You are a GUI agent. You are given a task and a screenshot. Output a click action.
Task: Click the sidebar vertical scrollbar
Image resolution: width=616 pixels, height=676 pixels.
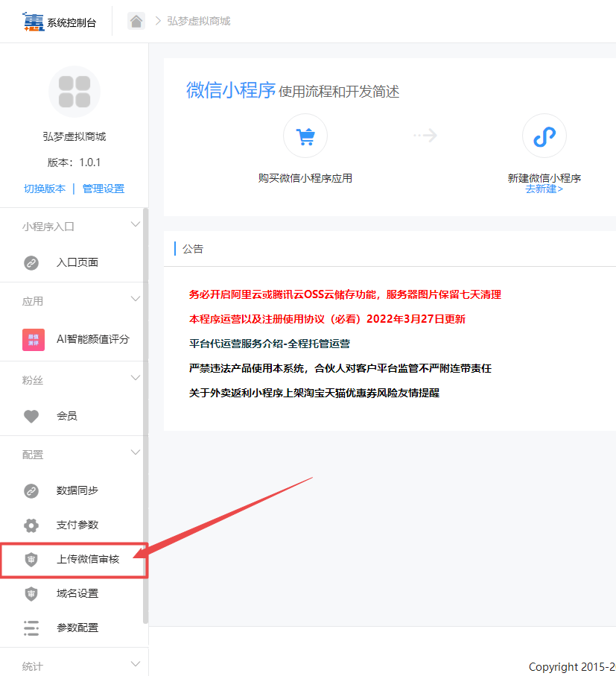click(x=145, y=416)
